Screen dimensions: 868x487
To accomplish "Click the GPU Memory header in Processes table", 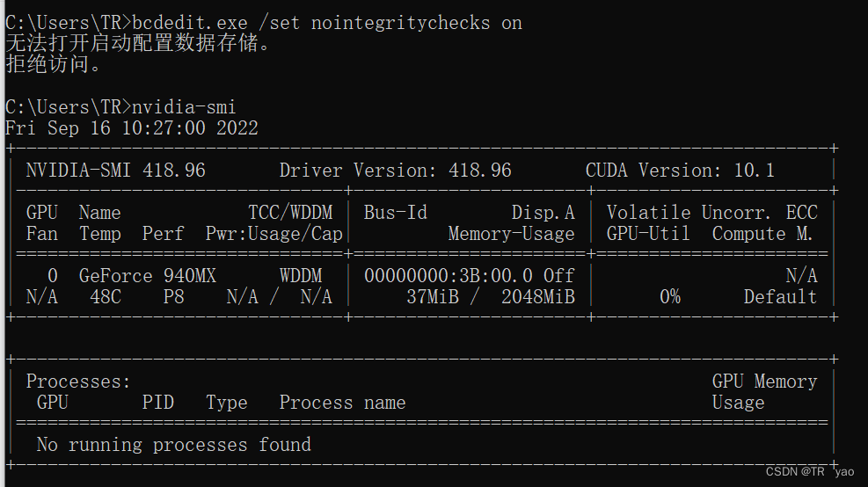I will (x=764, y=382).
